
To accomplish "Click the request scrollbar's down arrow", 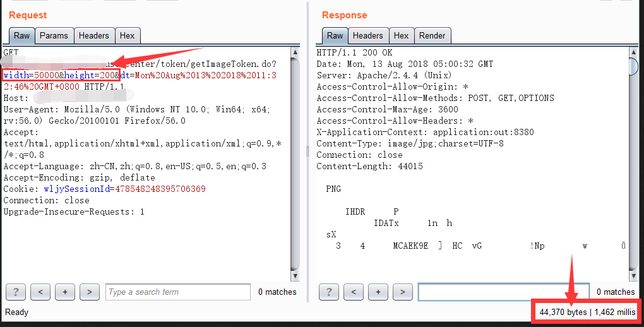I will tap(295, 275).
